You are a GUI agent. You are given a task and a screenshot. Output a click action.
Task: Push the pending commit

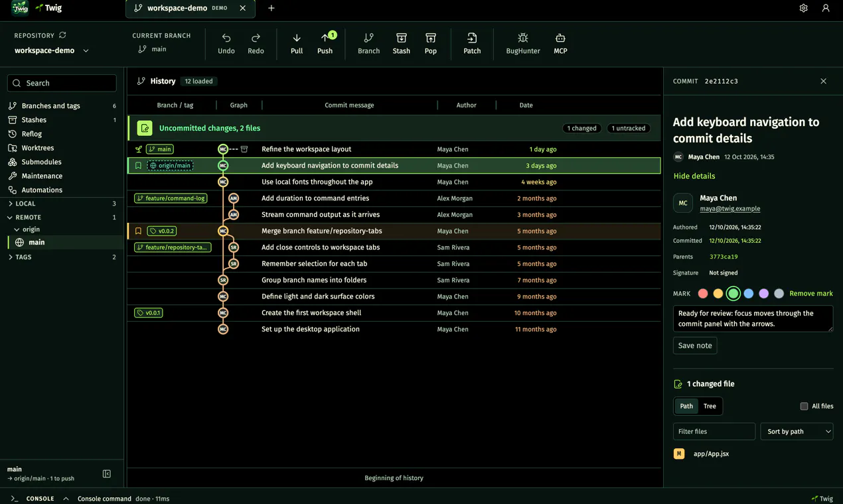pos(325,44)
